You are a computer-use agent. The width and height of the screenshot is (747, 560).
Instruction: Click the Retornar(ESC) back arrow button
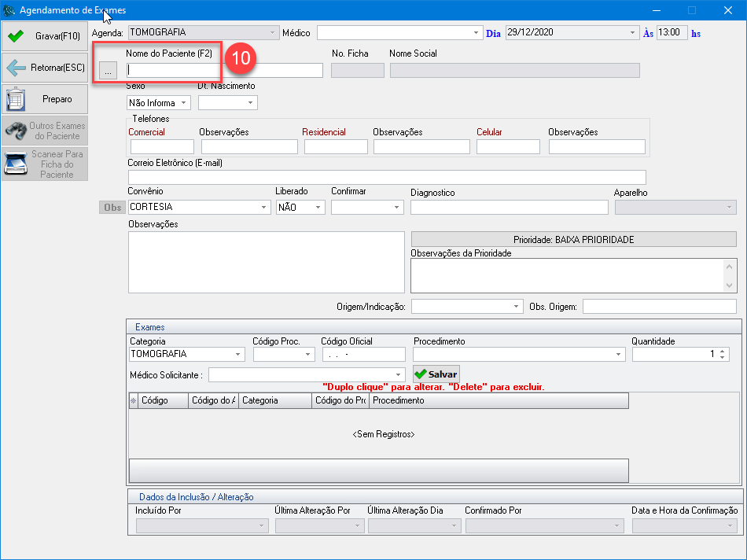pyautogui.click(x=45, y=68)
